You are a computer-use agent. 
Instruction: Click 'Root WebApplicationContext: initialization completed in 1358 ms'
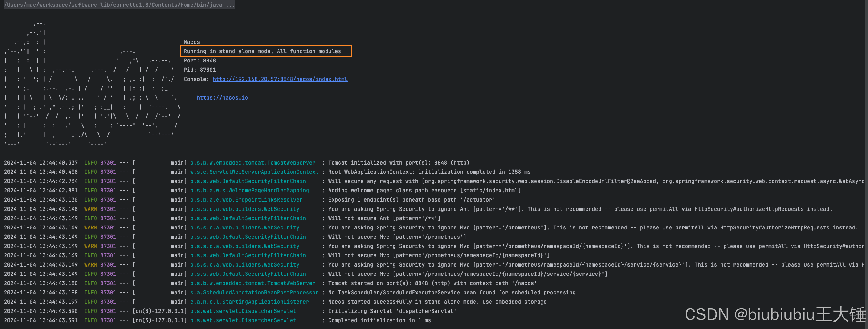[x=429, y=172]
